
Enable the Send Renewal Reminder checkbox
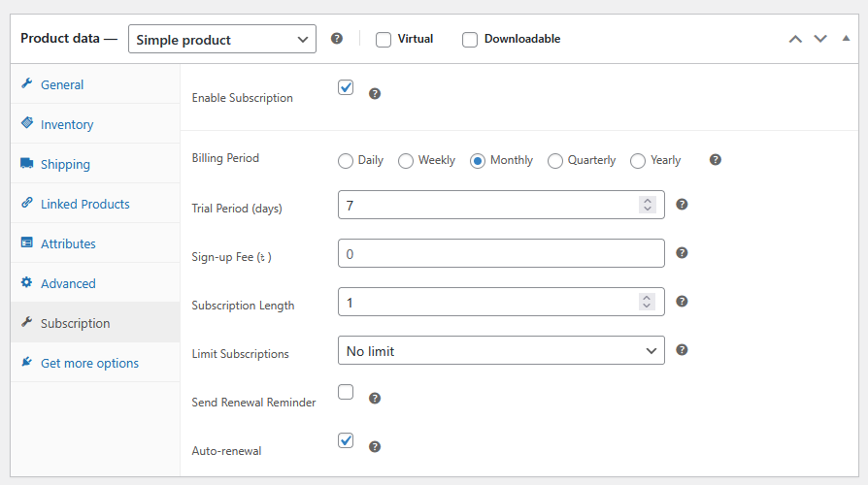[x=346, y=392]
